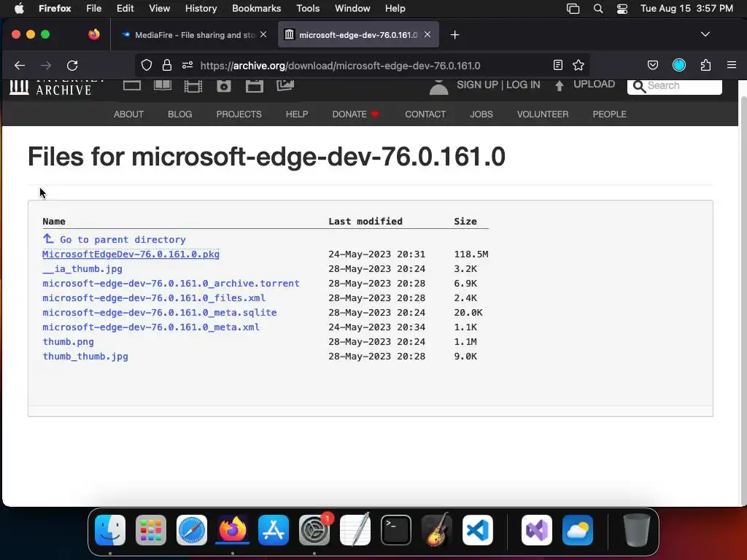Reload the current page
This screenshot has width=747, height=560.
(x=72, y=65)
